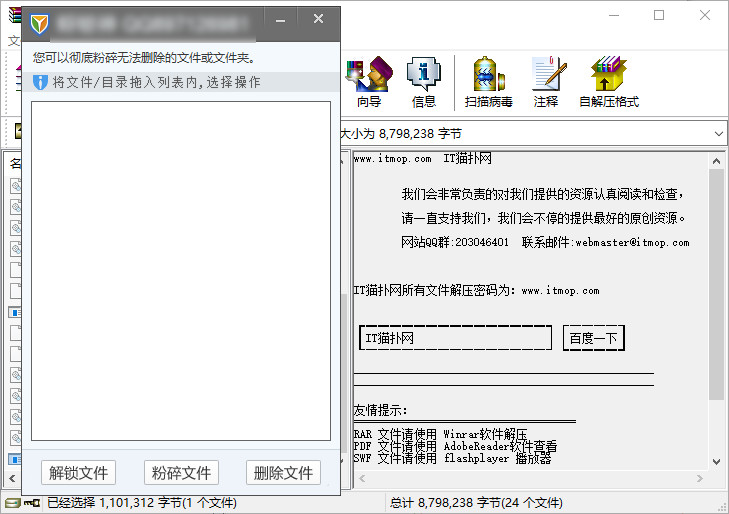Click the blue info shield icon beside 将文件/目录拖入列表内
729x514 pixels.
(x=40, y=83)
